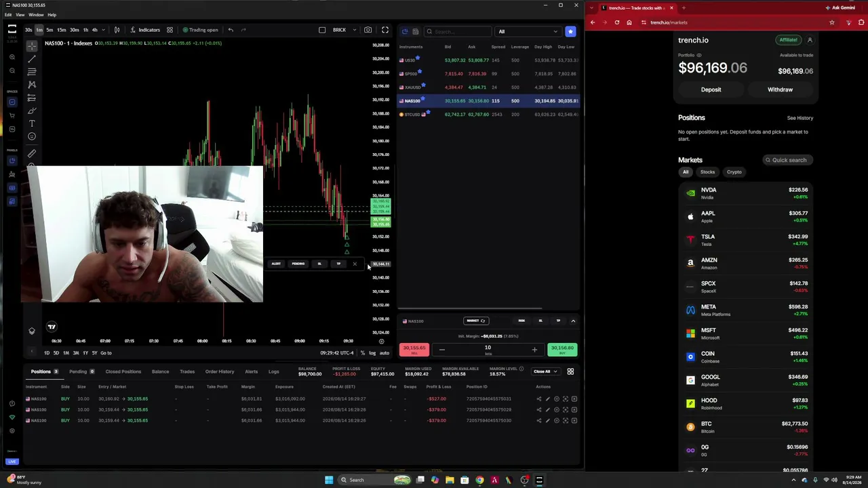Select the chart patterns tool
Screen dimensions: 868x488
click(x=32, y=85)
